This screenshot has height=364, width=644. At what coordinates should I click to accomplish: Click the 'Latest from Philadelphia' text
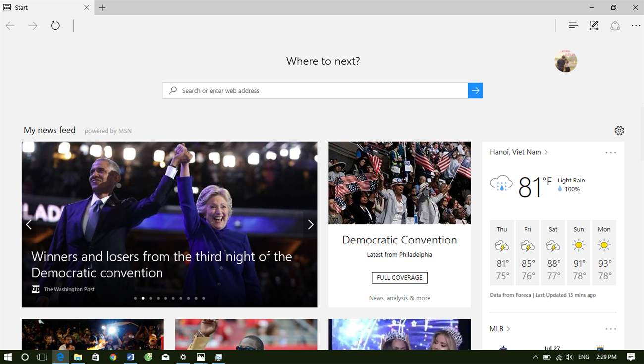pyautogui.click(x=400, y=255)
